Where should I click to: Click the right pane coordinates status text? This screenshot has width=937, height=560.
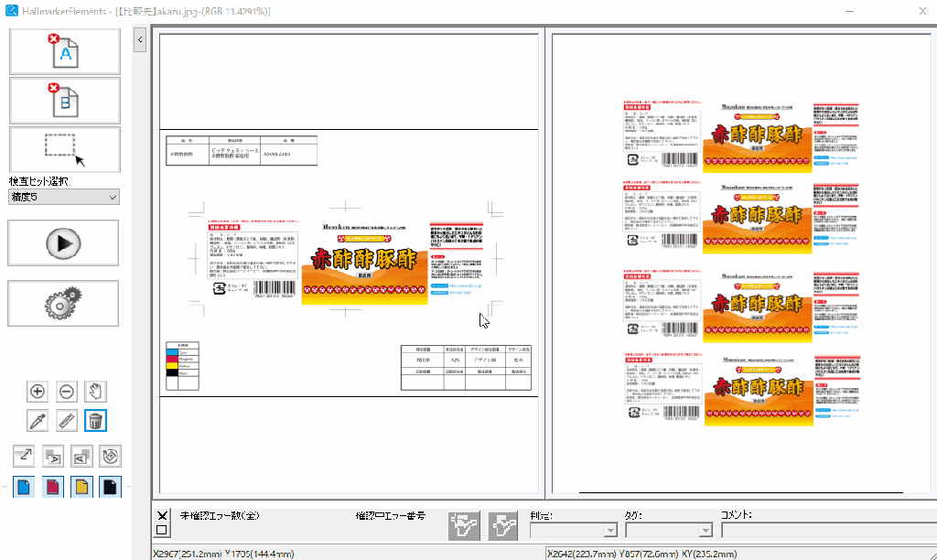[x=641, y=554]
